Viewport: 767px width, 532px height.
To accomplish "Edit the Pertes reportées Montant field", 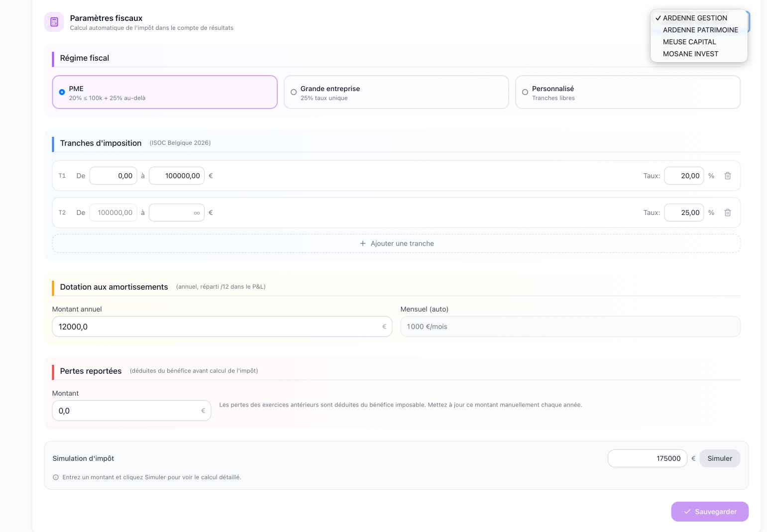I will tap(131, 411).
